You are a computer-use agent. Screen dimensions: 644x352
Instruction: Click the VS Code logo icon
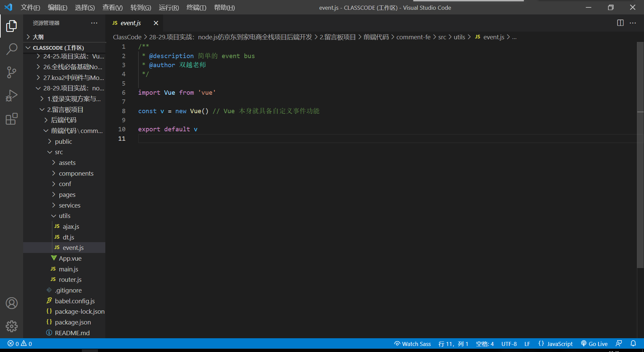(8, 7)
